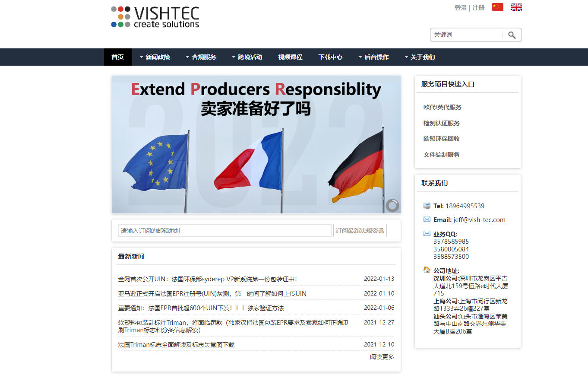This screenshot has height=375, width=588.
Task: Click the house icon next to 公司地址
Action: 427,269
